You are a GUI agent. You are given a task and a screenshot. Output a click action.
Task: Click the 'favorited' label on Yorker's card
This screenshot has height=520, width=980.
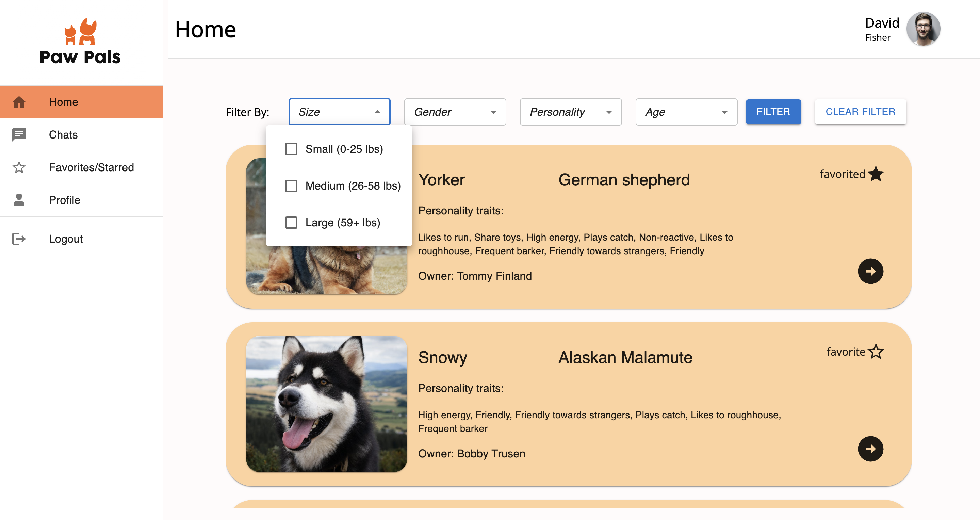[x=842, y=174]
